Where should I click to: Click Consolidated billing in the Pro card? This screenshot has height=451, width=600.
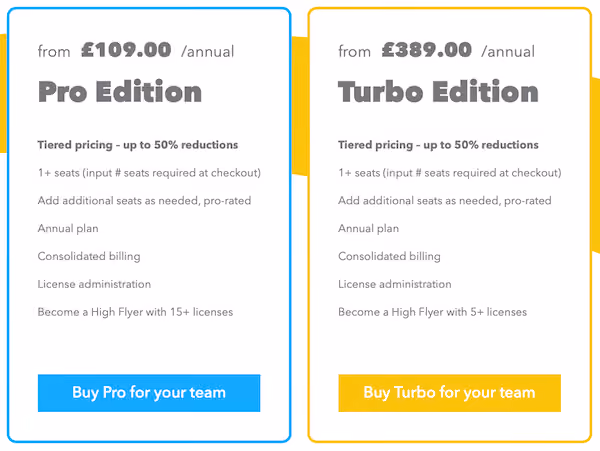click(89, 256)
